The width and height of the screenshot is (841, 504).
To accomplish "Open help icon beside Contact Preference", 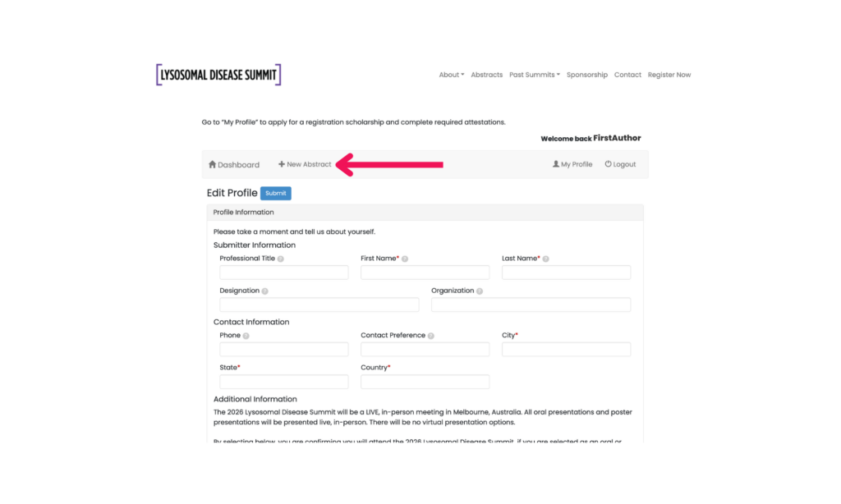I will tap(431, 336).
